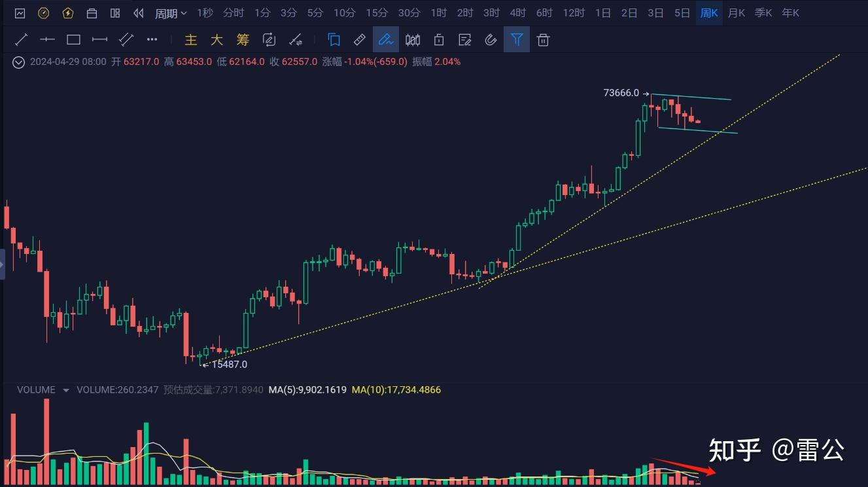
Task: Select the horizontal line tool
Action: 47,40
